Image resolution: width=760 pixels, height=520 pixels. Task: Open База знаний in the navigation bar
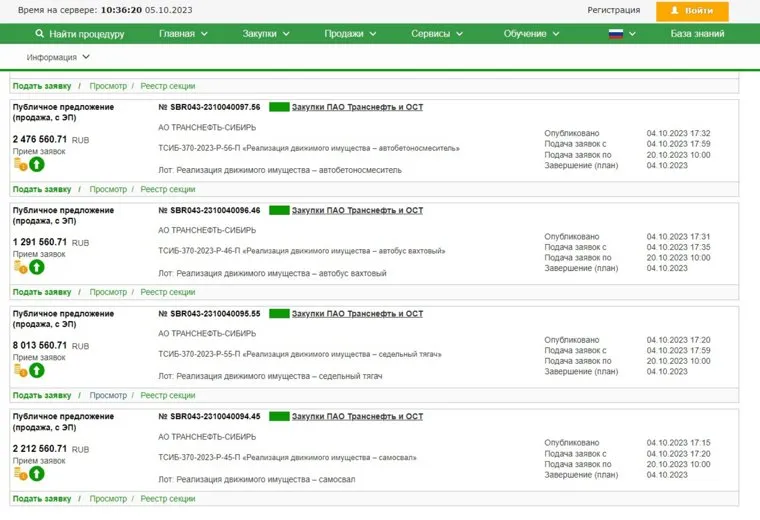coord(697,34)
